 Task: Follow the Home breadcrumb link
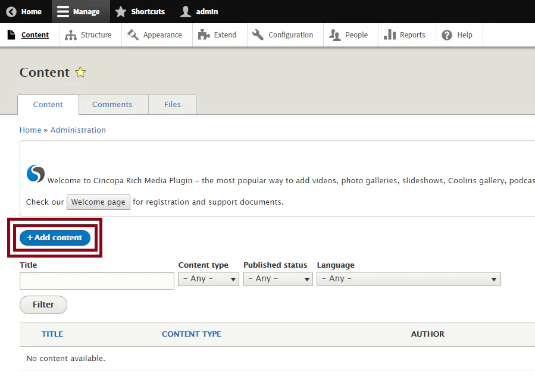pos(30,130)
